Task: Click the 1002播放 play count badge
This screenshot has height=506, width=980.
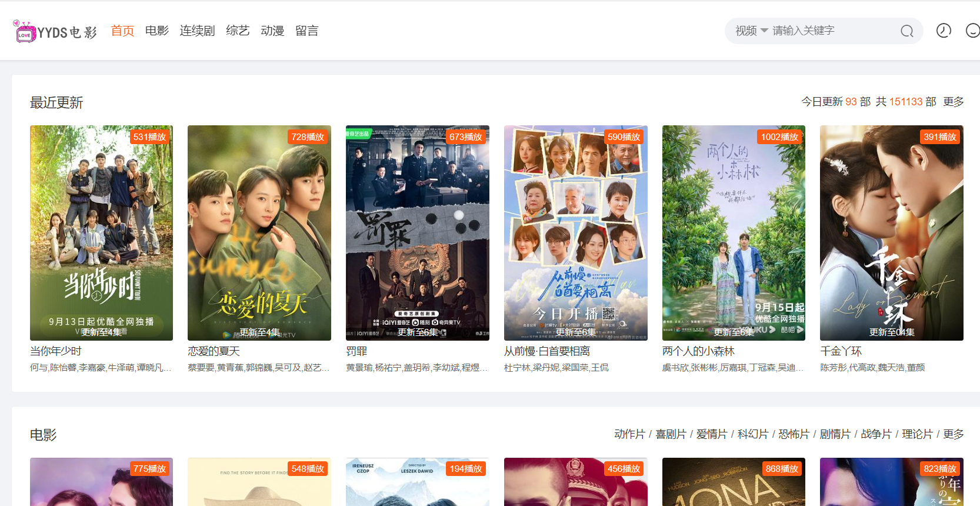Action: click(780, 137)
